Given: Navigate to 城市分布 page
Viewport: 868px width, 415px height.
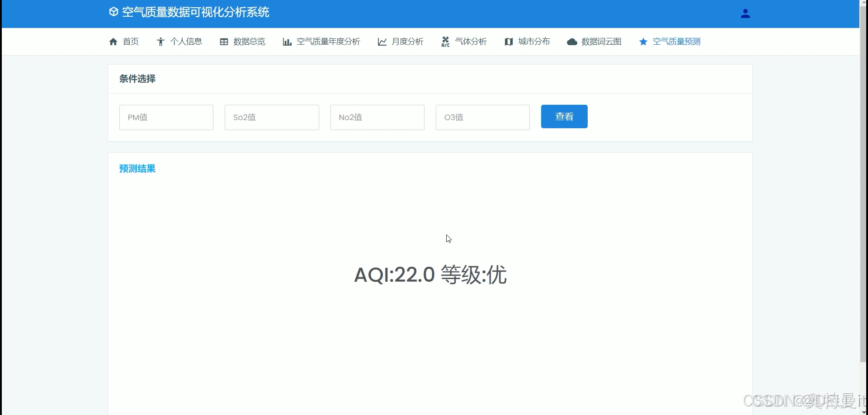Looking at the screenshot, I should click(527, 42).
